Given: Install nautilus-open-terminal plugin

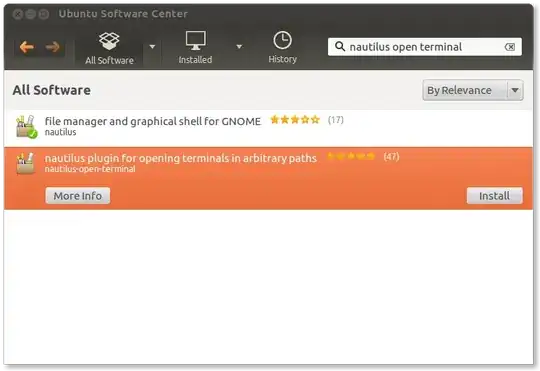Looking at the screenshot, I should (x=495, y=196).
